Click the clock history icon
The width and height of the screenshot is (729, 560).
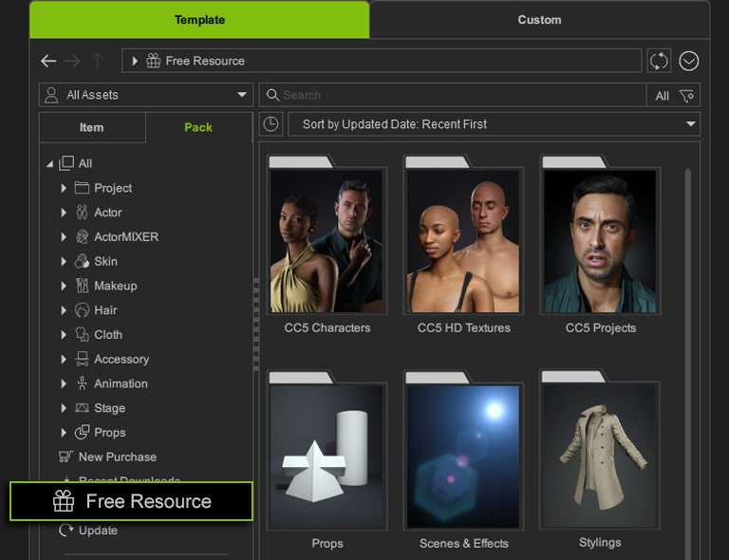(271, 124)
